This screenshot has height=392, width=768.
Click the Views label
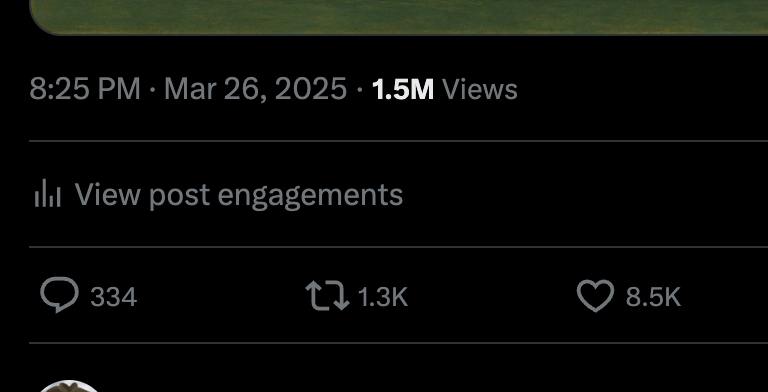pyautogui.click(x=480, y=90)
